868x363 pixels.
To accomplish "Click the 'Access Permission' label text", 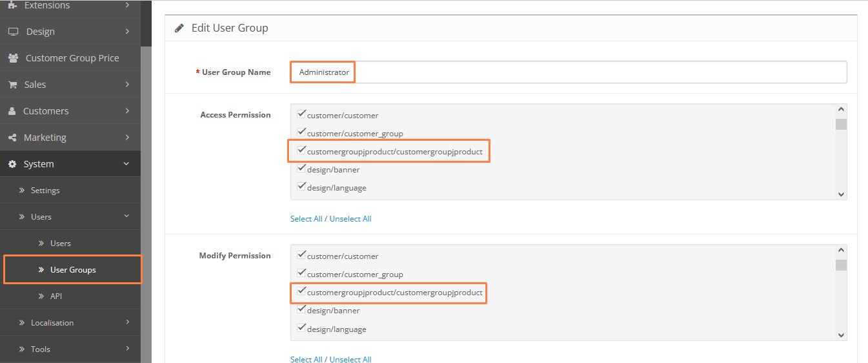I will point(236,115).
